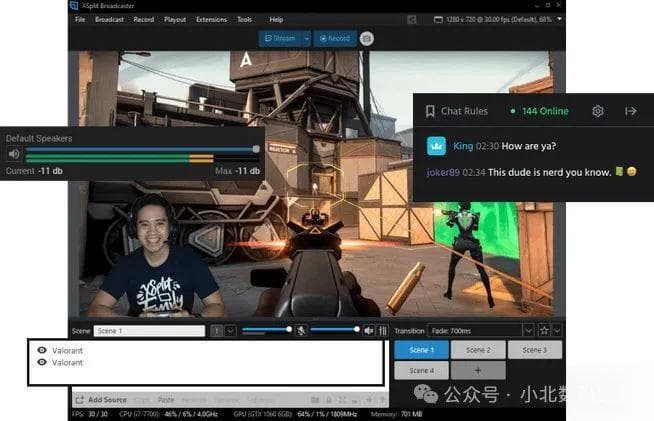Click the GPU usage status entry
This screenshot has width=654, height=421.
pyautogui.click(x=295, y=414)
